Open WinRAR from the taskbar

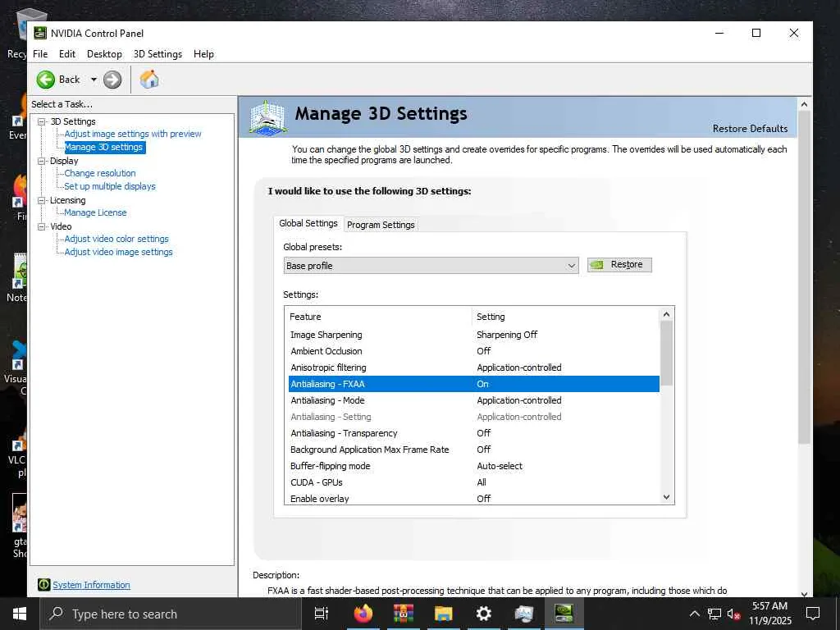click(404, 614)
